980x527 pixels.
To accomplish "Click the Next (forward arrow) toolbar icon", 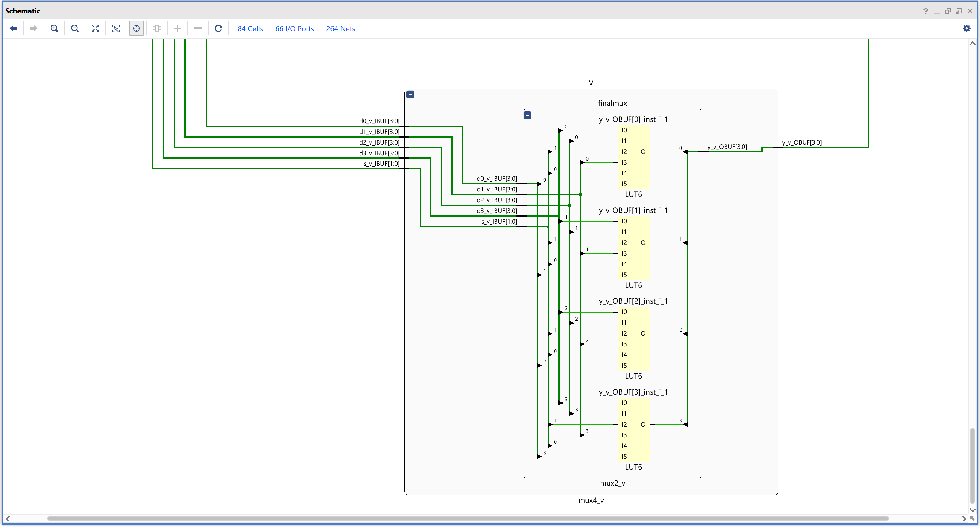I will 33,28.
